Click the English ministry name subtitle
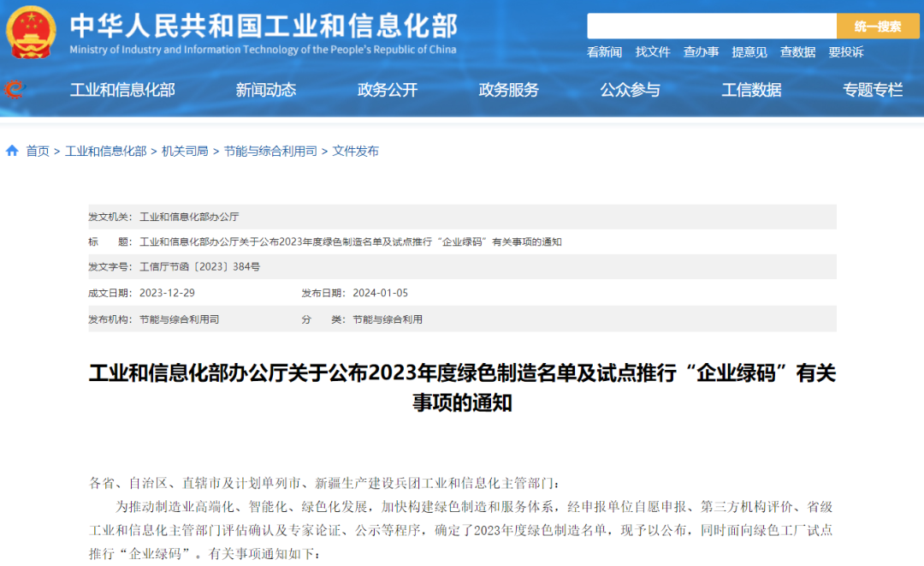Viewport: 924px width, 566px height. coord(263,50)
